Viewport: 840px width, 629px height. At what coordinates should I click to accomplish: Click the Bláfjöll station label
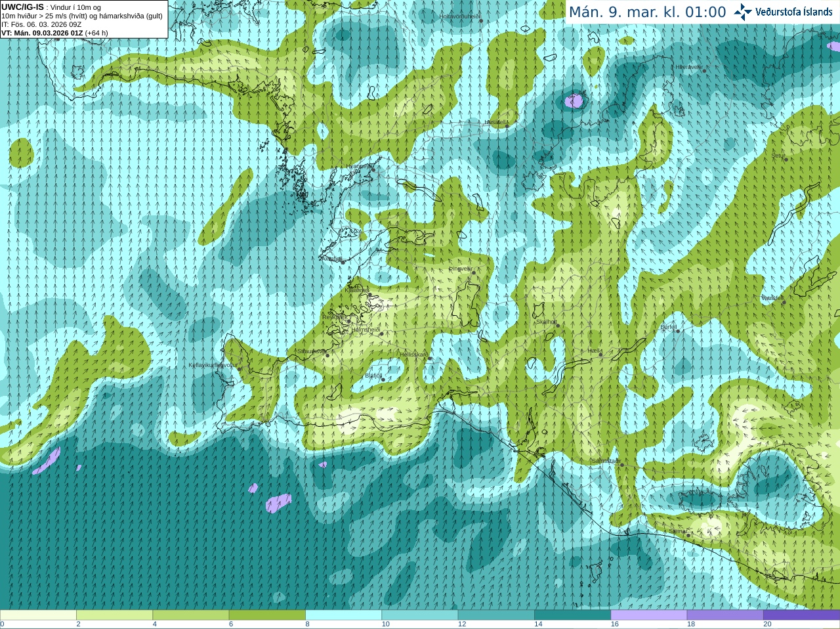click(x=373, y=376)
